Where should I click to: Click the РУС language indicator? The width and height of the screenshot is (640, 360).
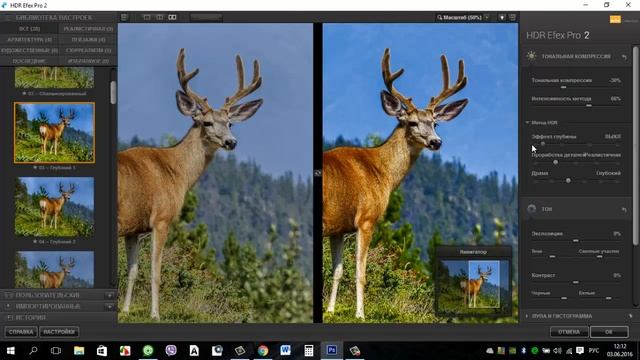593,351
